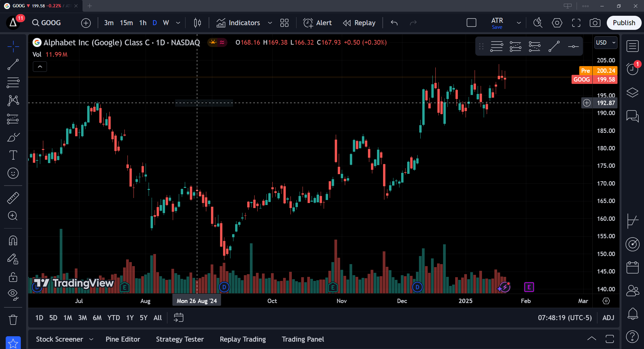Viewport: 644px width, 349px height.
Task: Activate the zoom in tool
Action: point(13,216)
